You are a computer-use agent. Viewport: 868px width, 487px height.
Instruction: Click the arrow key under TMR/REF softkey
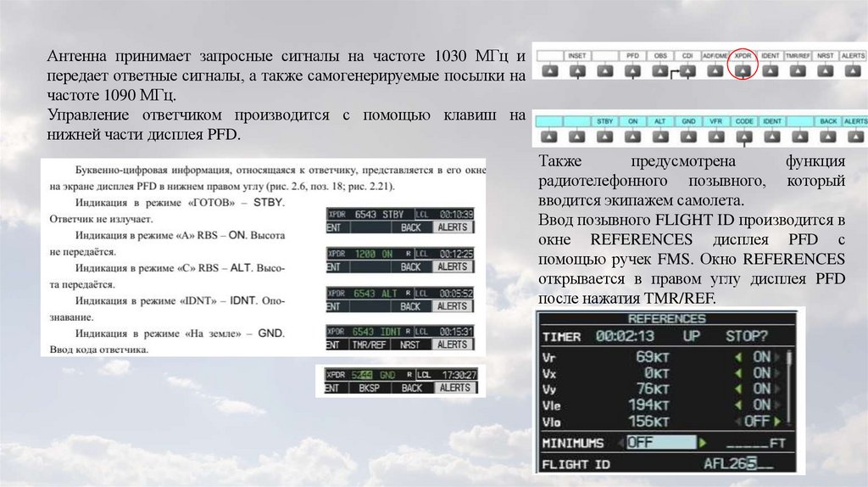(798, 71)
